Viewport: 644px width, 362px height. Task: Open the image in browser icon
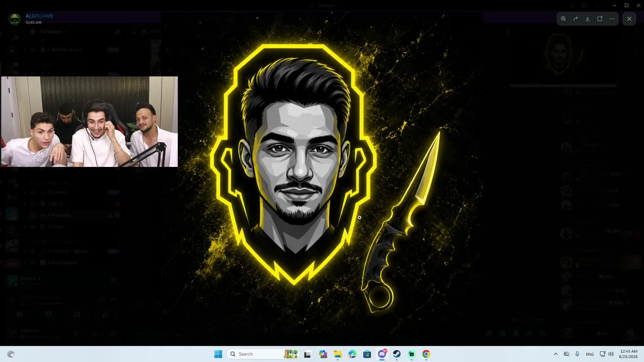[x=600, y=19]
